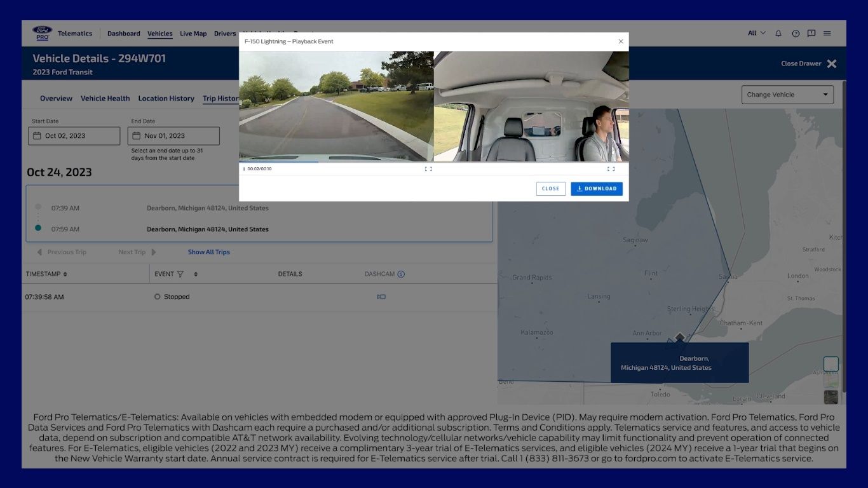Click the driver-facing cabin video
Image resolution: width=868 pixels, height=488 pixels.
pyautogui.click(x=531, y=106)
